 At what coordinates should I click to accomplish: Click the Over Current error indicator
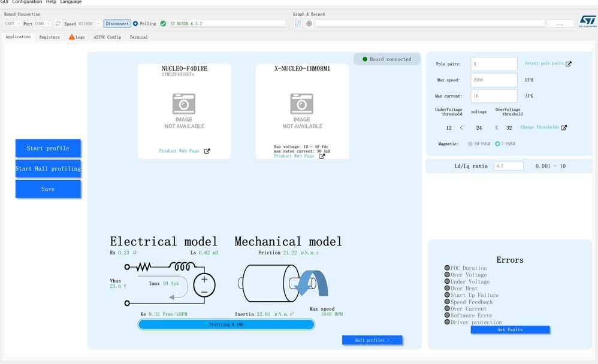pyautogui.click(x=447, y=308)
